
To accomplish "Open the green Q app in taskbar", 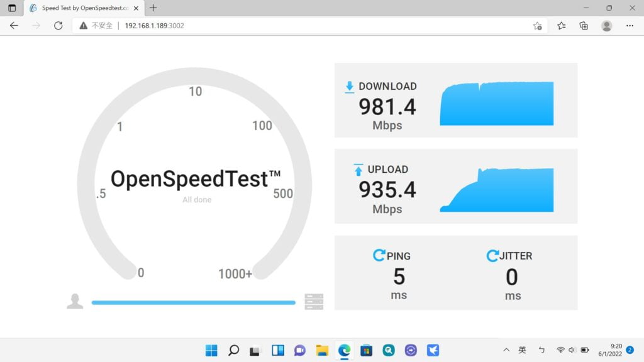I will coord(389,350).
